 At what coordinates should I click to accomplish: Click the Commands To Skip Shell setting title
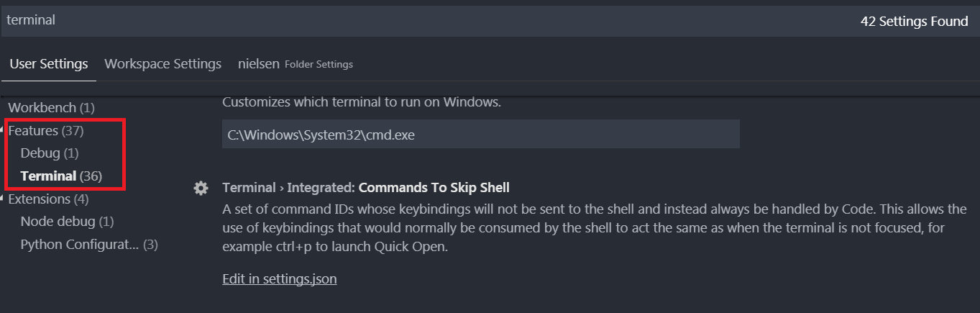coord(366,188)
